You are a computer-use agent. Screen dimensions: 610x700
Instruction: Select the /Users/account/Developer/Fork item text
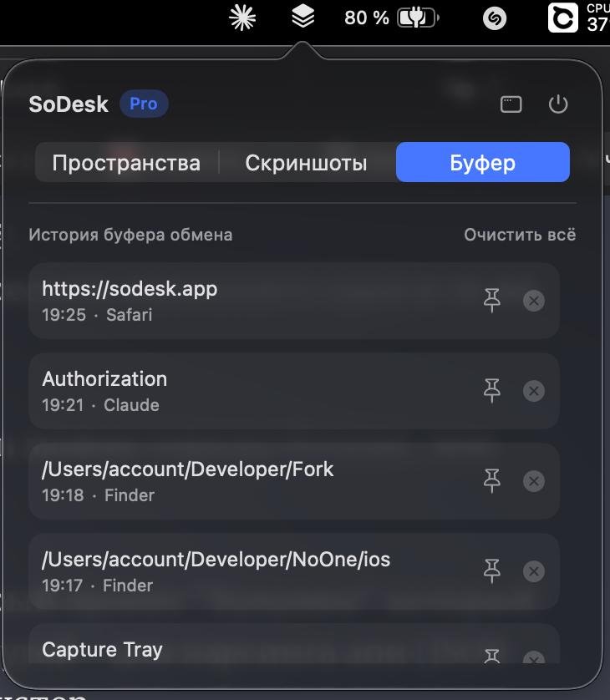188,469
